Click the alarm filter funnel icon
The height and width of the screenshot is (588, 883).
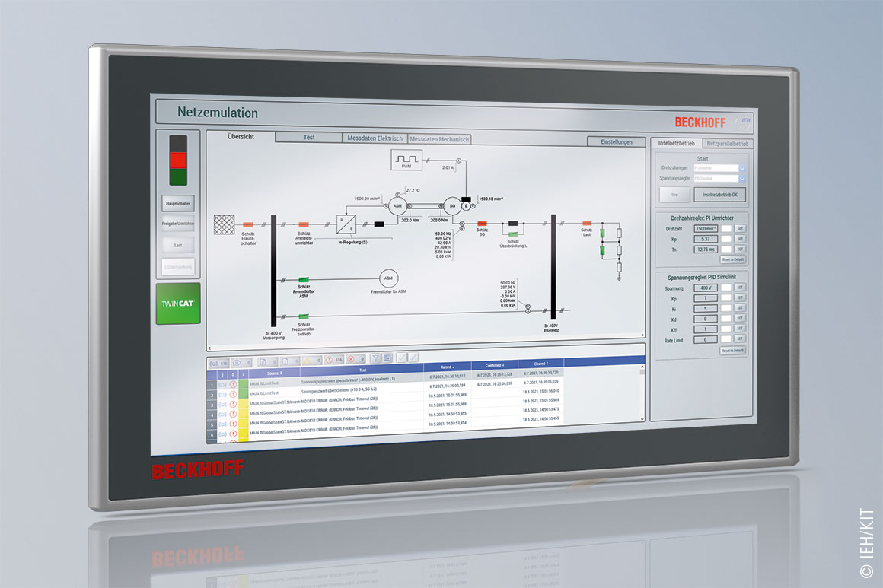pos(377,358)
